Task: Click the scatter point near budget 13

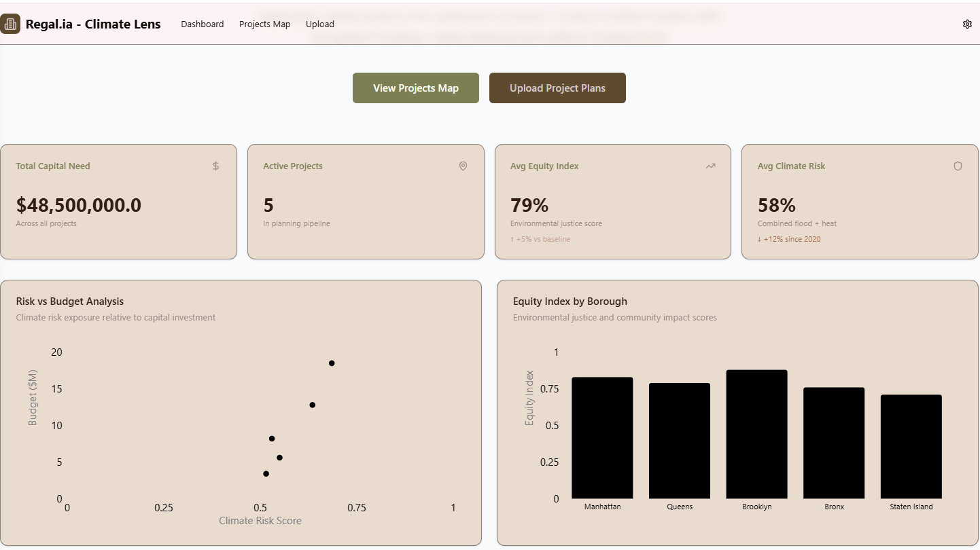Action: [x=313, y=405]
